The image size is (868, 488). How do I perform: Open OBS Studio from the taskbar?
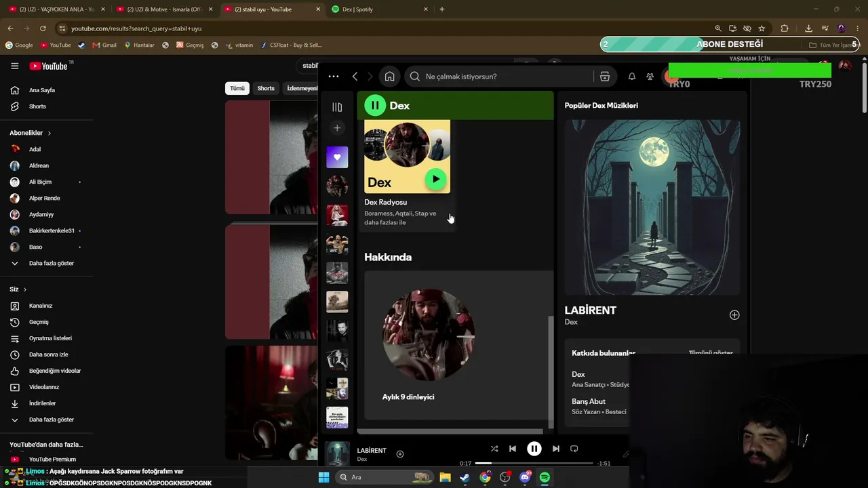pyautogui.click(x=505, y=477)
